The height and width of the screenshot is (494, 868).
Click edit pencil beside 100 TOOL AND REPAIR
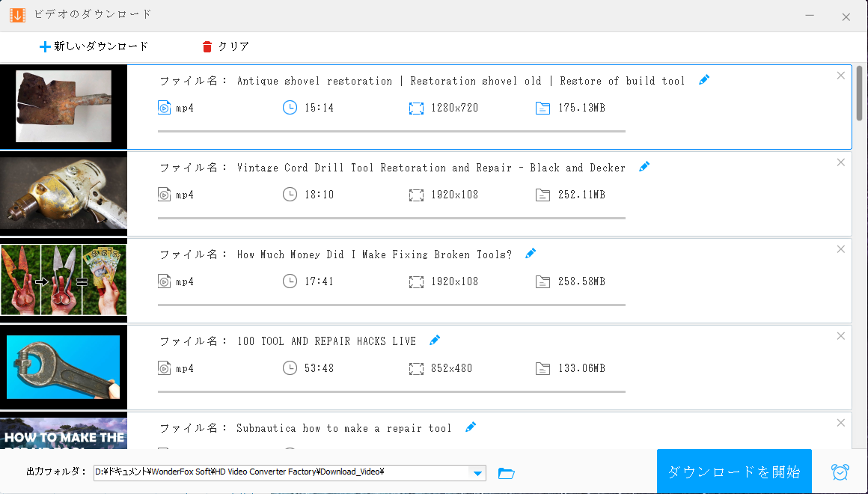(435, 341)
